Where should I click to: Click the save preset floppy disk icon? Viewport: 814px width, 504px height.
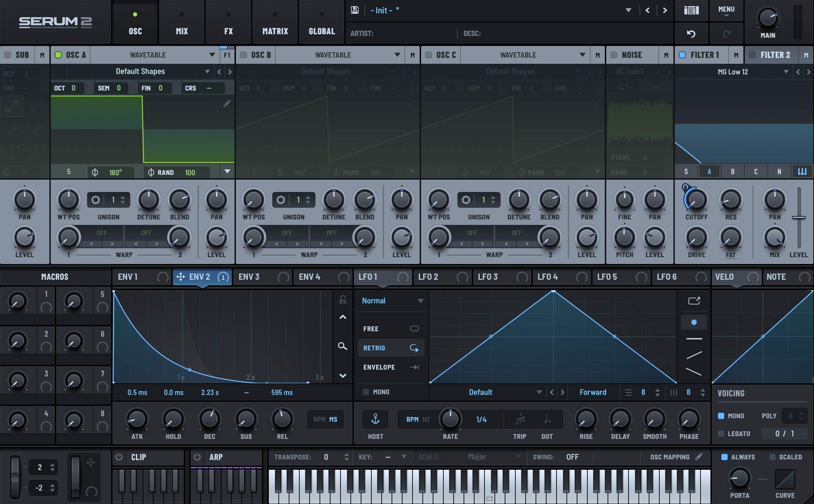(355, 10)
